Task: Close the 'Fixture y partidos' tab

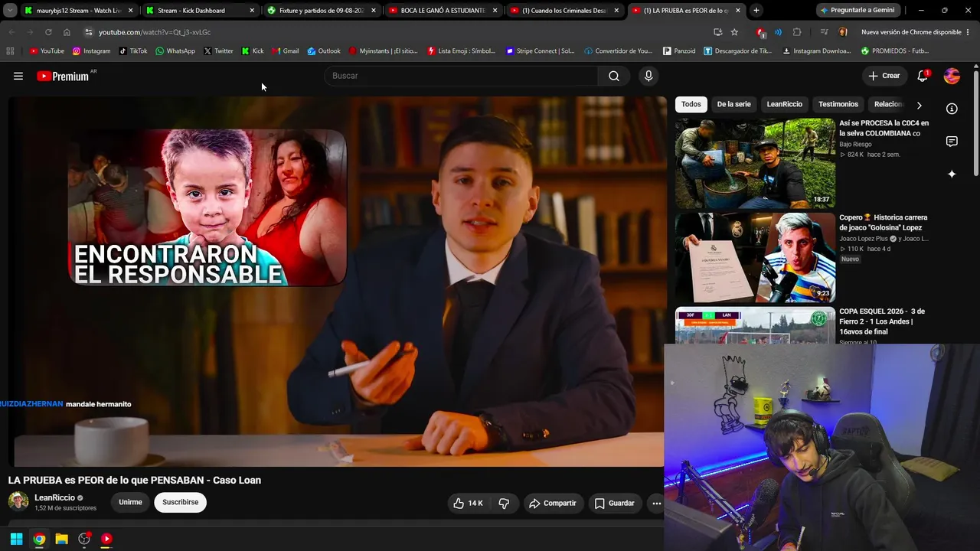Action: 374,11
